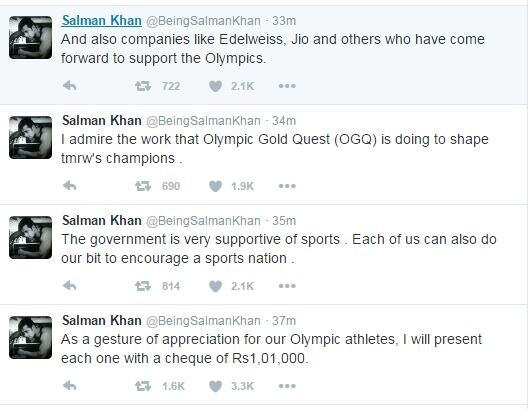Reply to the Rs1,01,000 cheque tweet
528x409 pixels.
click(x=70, y=386)
